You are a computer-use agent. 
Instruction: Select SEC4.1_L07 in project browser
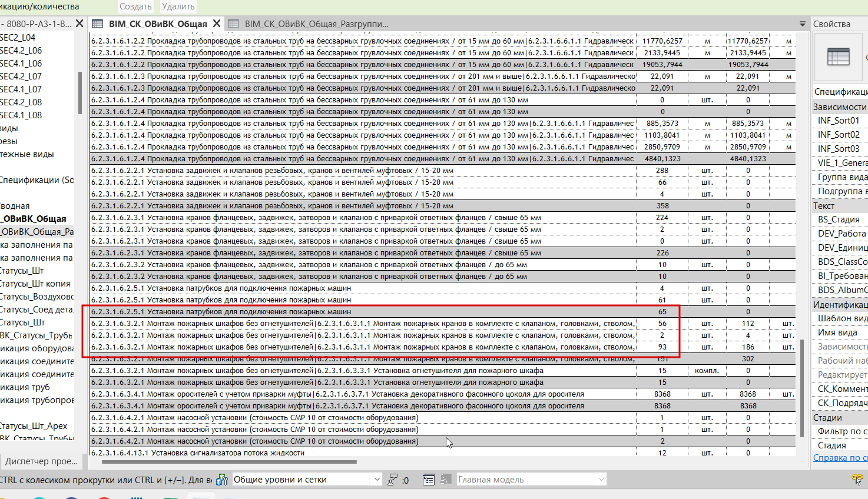(x=21, y=89)
